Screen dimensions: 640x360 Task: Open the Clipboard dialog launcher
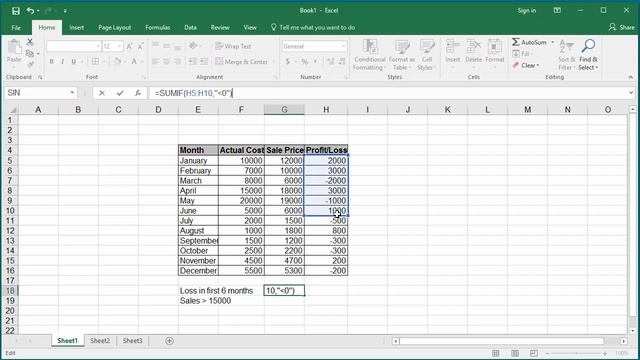tap(40, 77)
